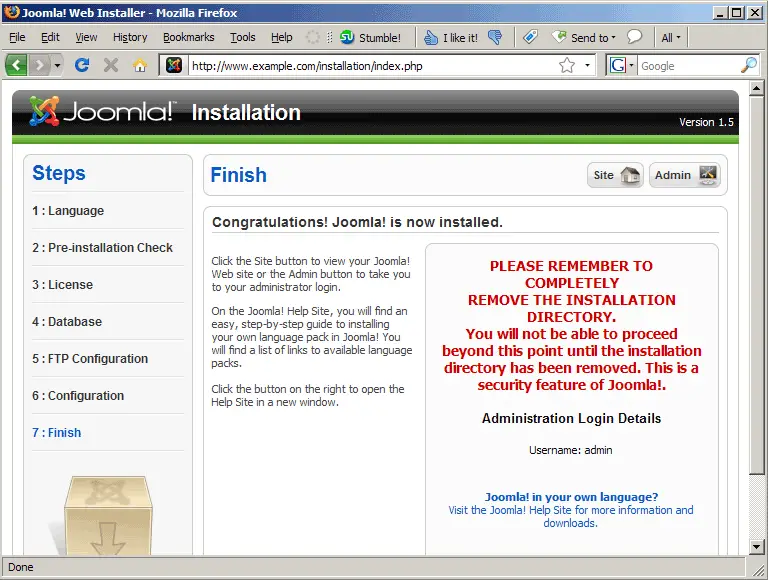
Task: Click the Administration Login Details heading
Action: 571,418
